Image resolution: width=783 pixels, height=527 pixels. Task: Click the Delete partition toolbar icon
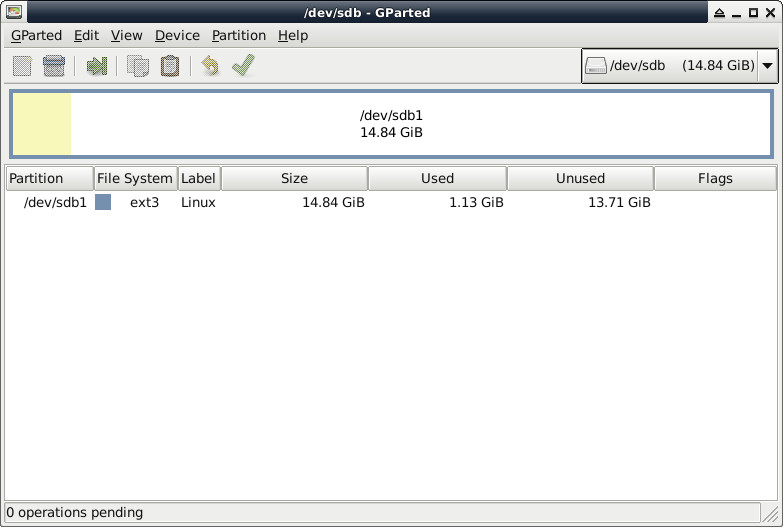tap(54, 66)
